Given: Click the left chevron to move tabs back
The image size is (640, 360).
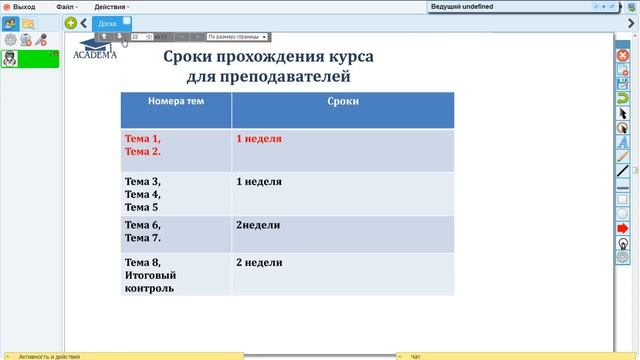Looking at the screenshot, I should pyautogui.click(x=84, y=23).
